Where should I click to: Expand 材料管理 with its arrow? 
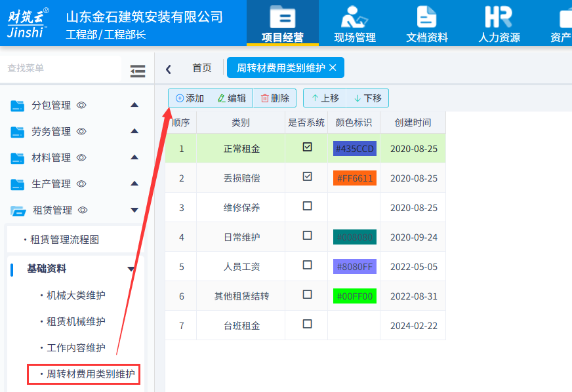134,157
